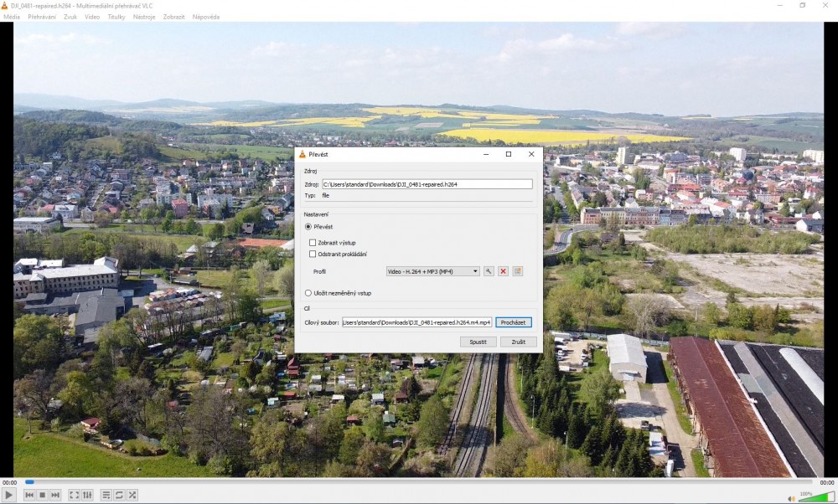
Task: Show the playlist icon
Action: point(106,495)
